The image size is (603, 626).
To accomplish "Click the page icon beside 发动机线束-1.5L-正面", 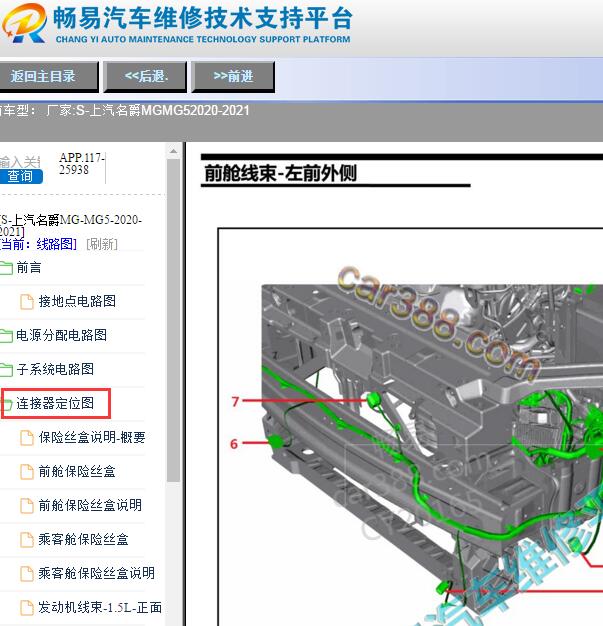I will (27, 608).
